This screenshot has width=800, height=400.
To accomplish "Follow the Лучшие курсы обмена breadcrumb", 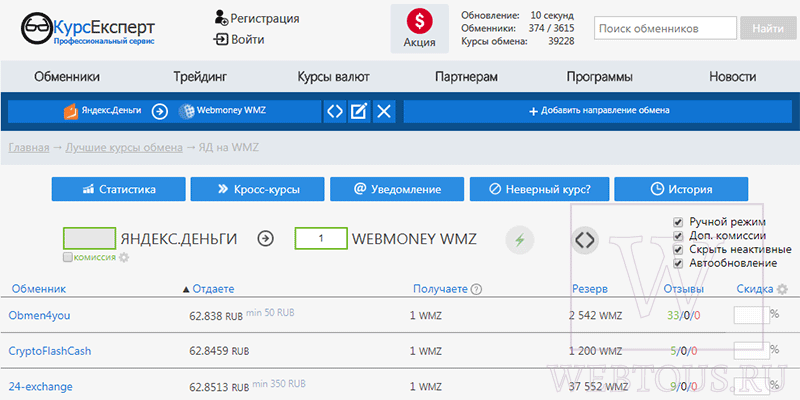I will (x=124, y=147).
